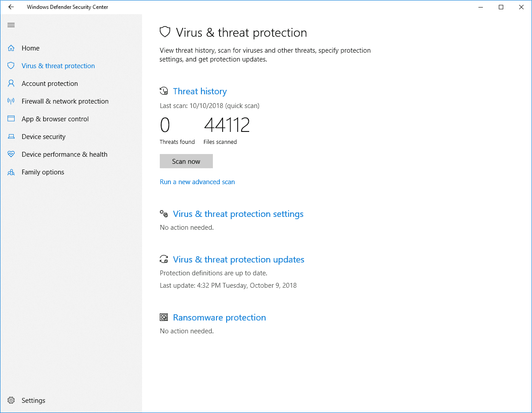
Task: Click the Account protection person icon
Action: [11, 84]
